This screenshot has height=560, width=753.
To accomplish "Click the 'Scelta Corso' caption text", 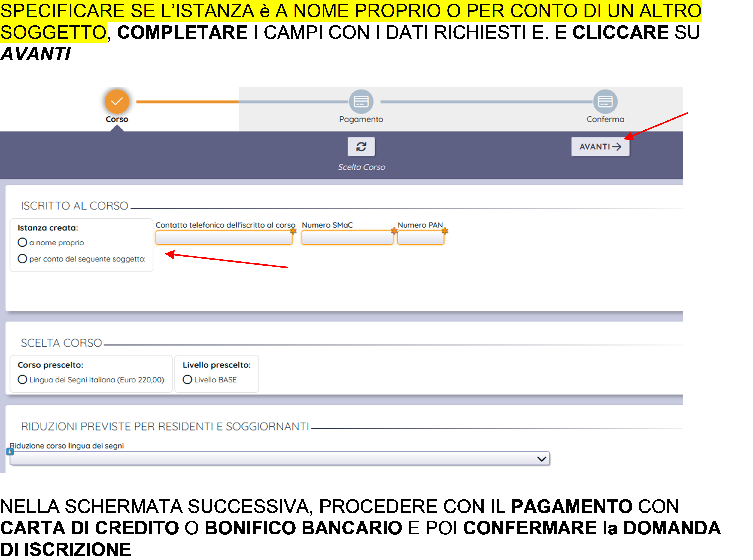I will (361, 167).
